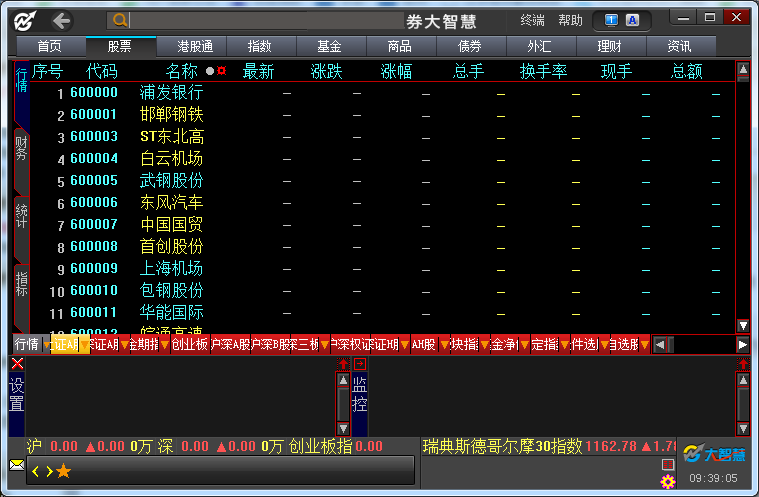Open the 理财 tab
This screenshot has height=497, width=759.
(611, 46)
